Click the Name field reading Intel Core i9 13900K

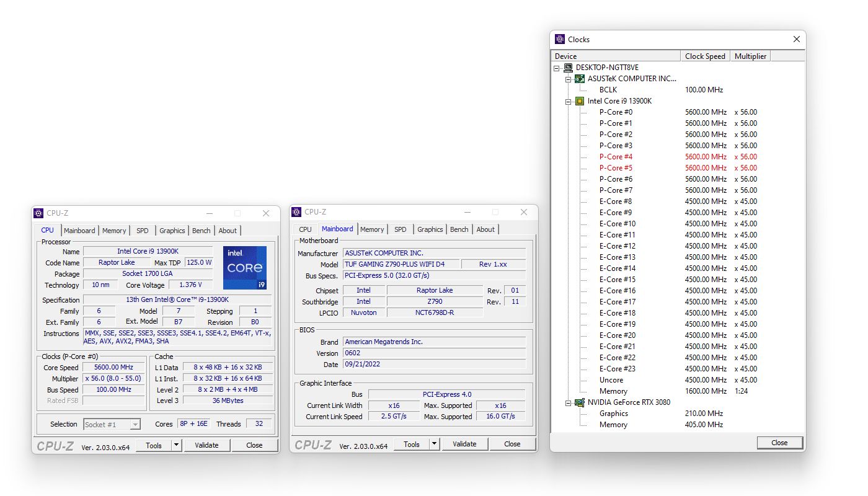point(148,251)
